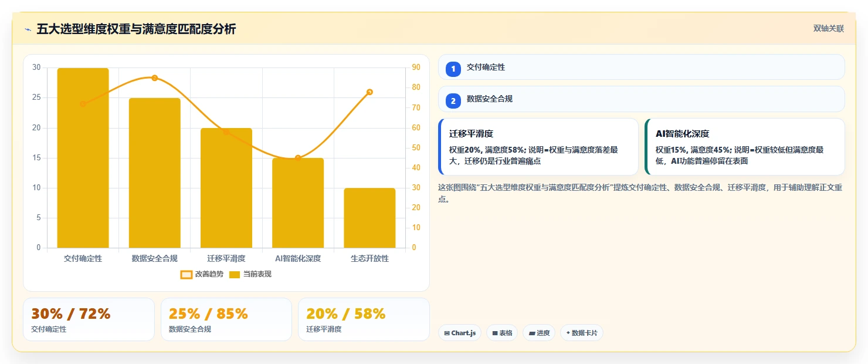Select the number 2 badge for 数据安全合规
868x364 pixels.
[453, 100]
